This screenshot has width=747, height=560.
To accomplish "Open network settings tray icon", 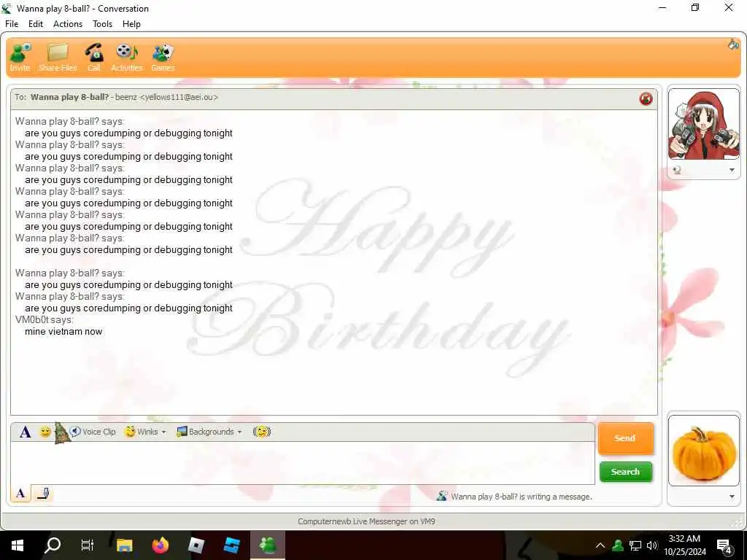I will (635, 545).
